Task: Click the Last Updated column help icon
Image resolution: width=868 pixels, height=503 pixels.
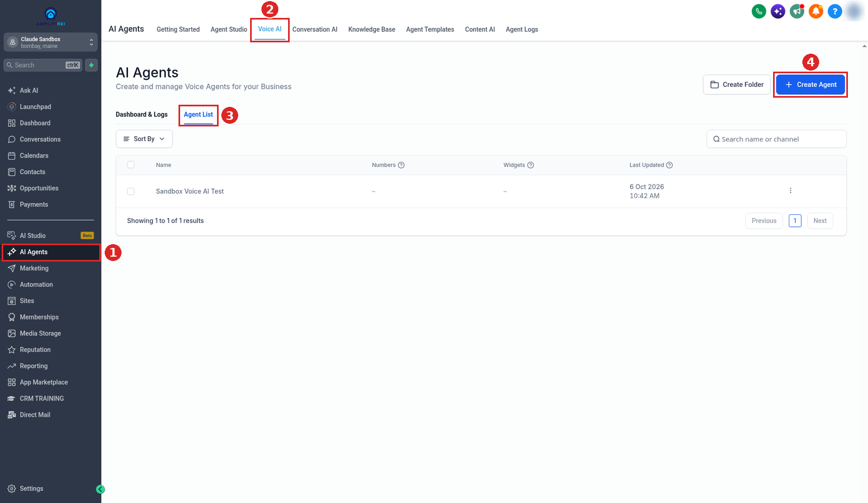Action: click(669, 165)
